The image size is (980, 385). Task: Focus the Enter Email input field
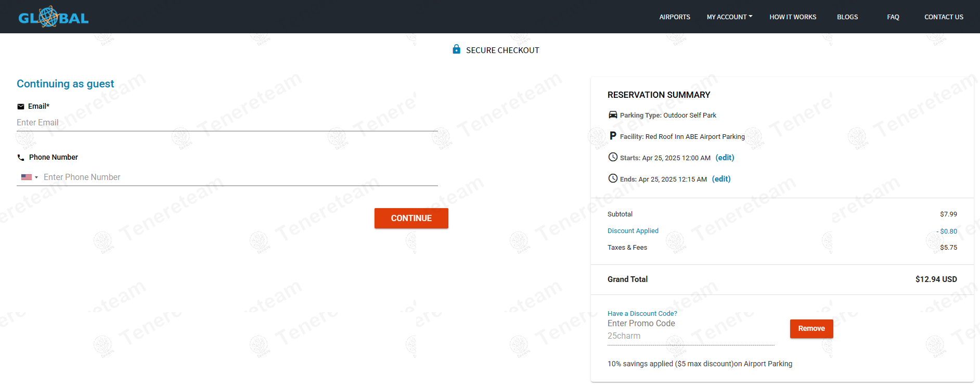227,123
